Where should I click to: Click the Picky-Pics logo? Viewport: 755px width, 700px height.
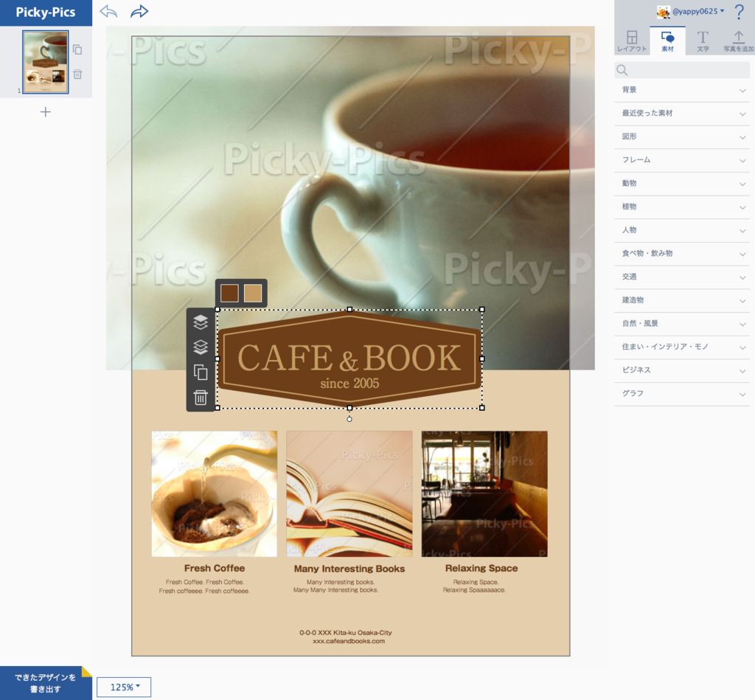[x=46, y=13]
